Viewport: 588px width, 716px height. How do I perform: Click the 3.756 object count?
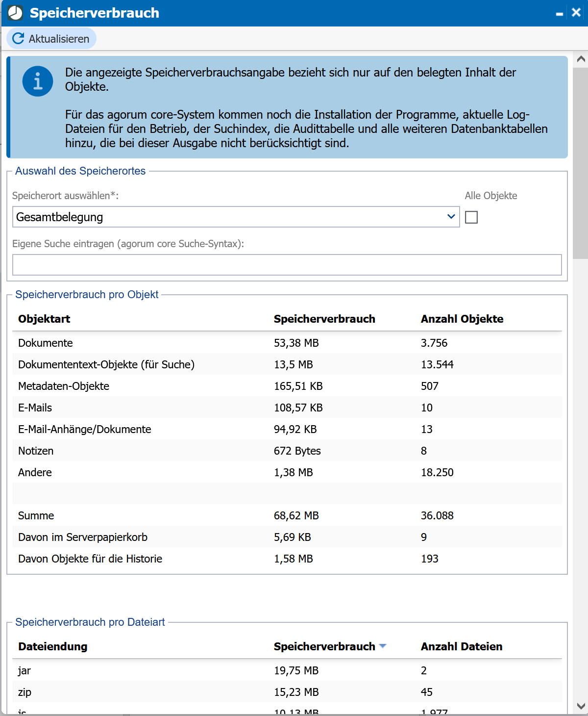(x=434, y=343)
